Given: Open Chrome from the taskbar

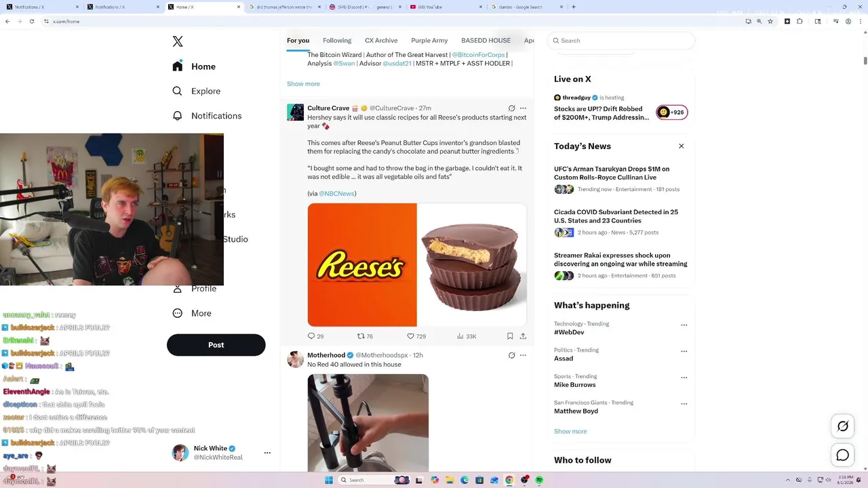Looking at the screenshot, I should [x=509, y=480].
